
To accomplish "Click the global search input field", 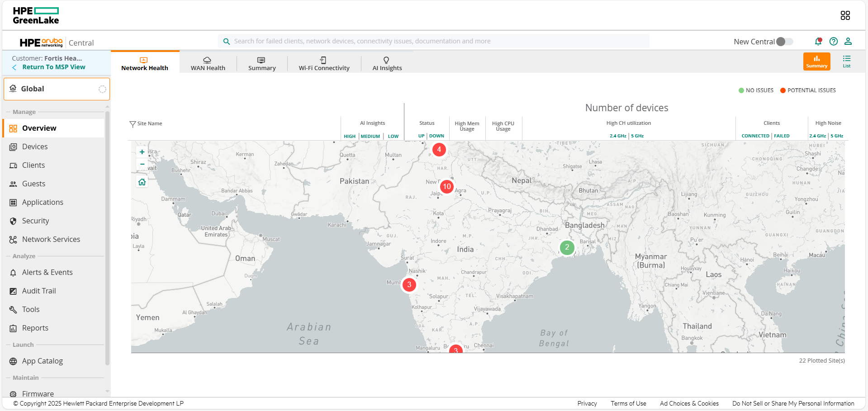I will click(x=434, y=41).
